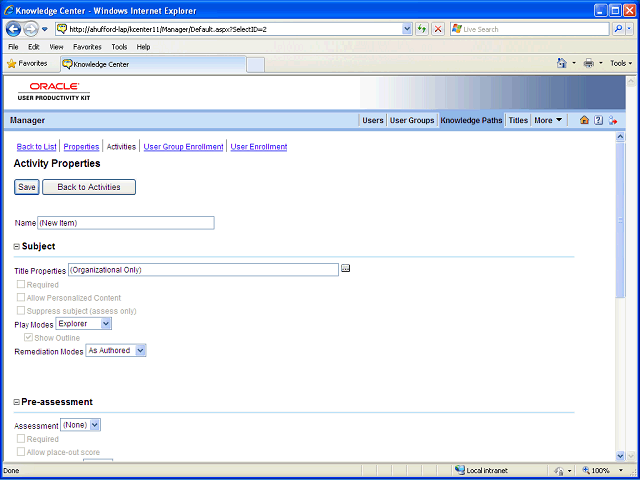Click the Title Properties browse icon
The height and width of the screenshot is (480, 640).
346,268
